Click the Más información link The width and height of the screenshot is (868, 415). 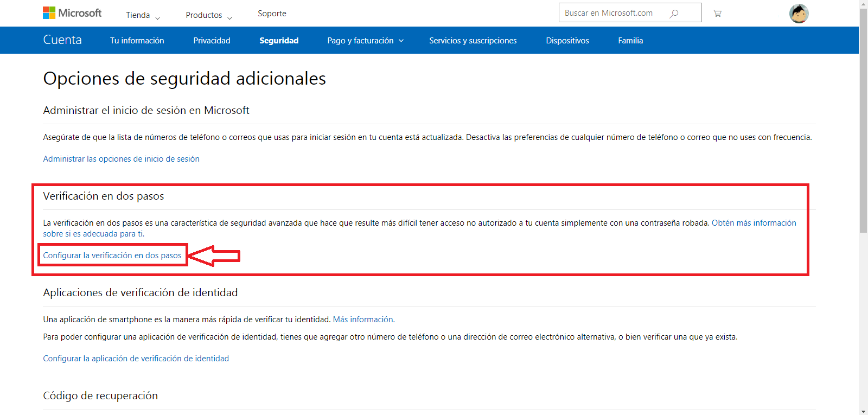pos(363,320)
